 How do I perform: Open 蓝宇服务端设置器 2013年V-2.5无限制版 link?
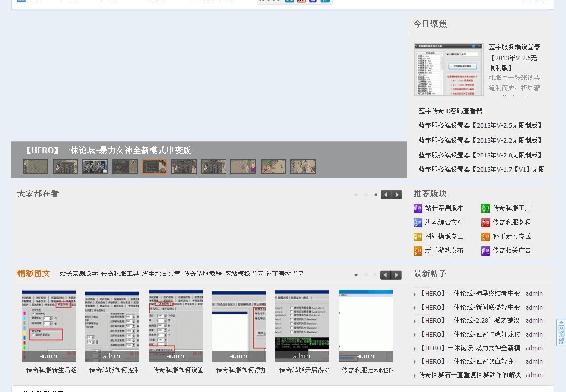coord(481,126)
